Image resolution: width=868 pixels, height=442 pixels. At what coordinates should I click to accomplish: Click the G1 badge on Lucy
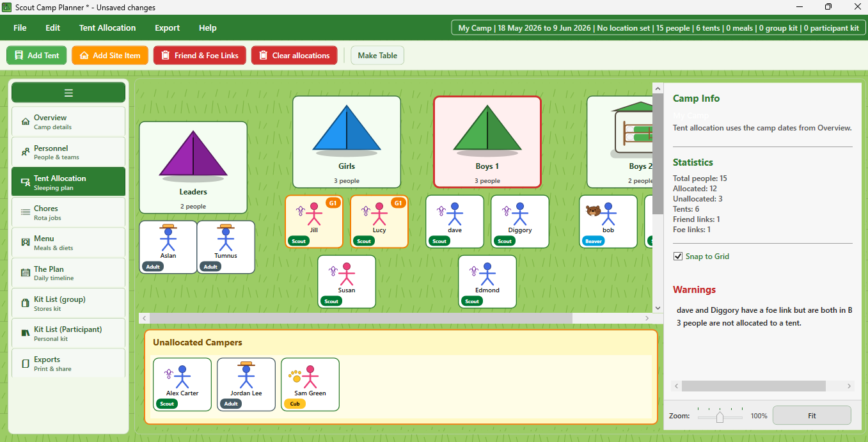[398, 203]
